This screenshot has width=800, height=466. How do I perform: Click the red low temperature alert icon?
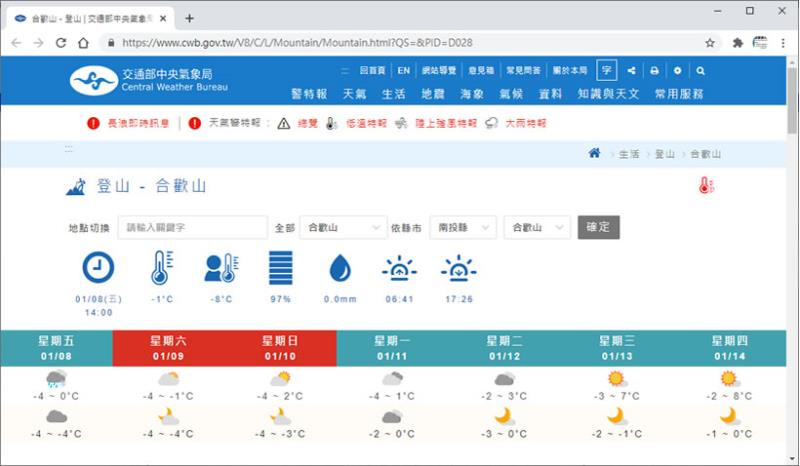pyautogui.click(x=706, y=185)
